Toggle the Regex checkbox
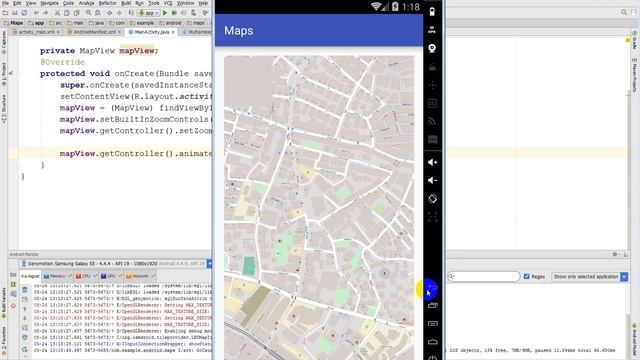 [x=527, y=276]
